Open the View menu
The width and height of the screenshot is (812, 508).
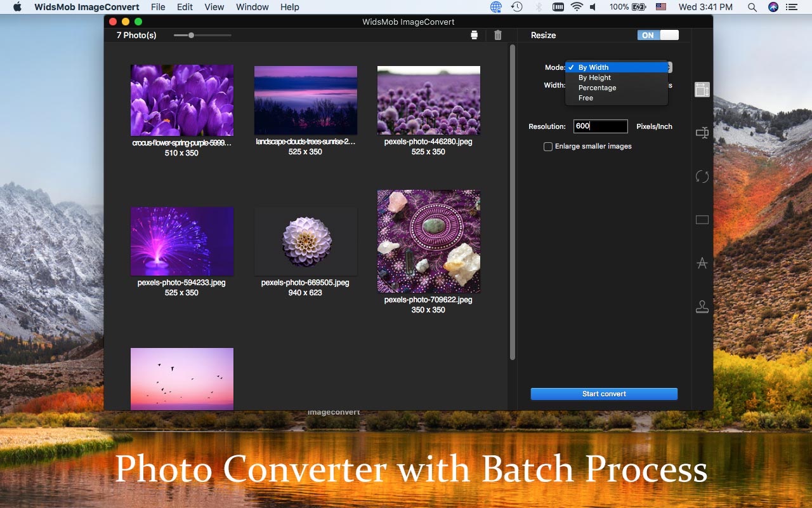[x=214, y=7]
